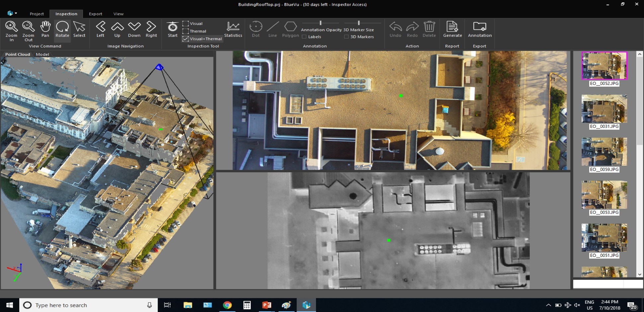Enable the Visual checkbox

pos(186,24)
